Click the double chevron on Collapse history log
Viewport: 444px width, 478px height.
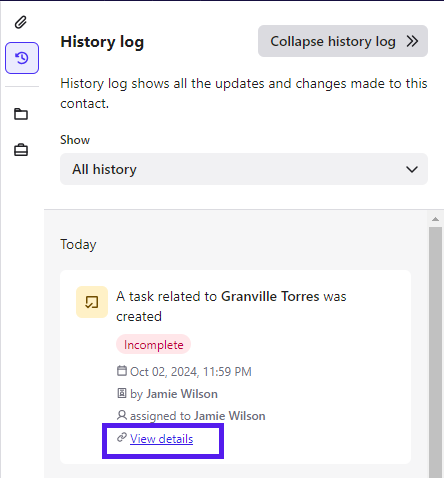412,41
